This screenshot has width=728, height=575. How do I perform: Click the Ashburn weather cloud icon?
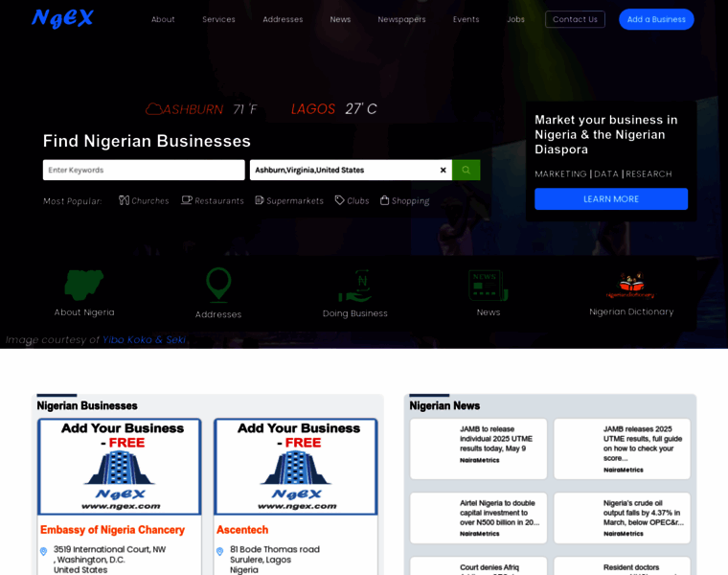(153, 109)
